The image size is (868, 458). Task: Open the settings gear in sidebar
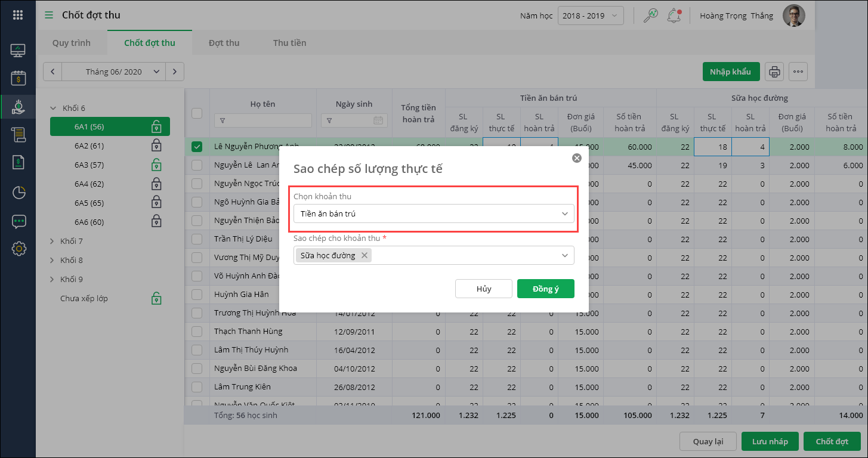tap(18, 249)
